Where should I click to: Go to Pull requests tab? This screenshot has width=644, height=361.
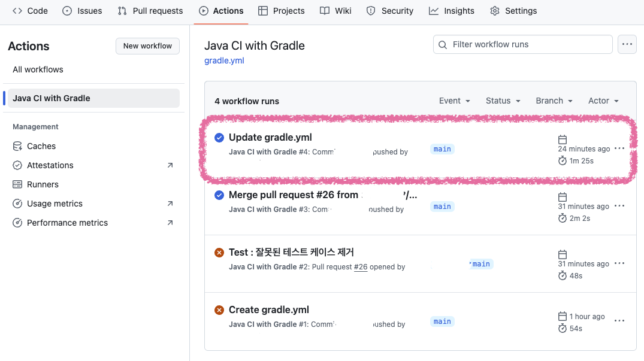pyautogui.click(x=150, y=11)
